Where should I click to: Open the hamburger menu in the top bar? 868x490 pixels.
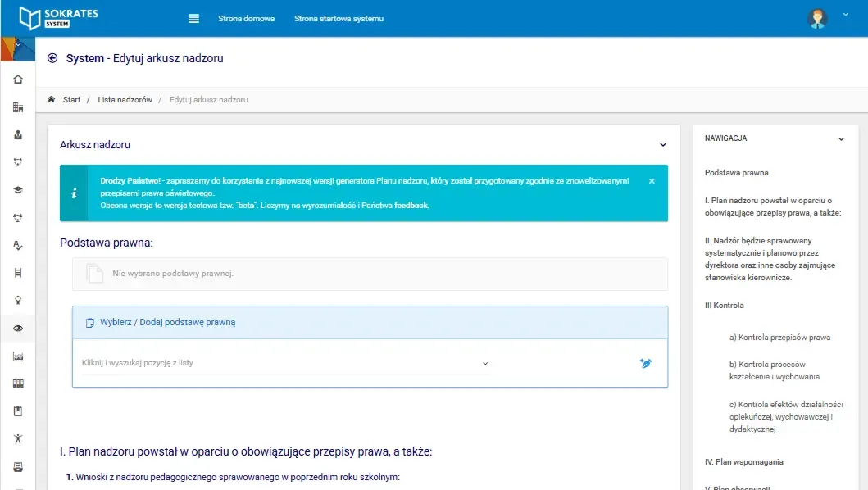pyautogui.click(x=193, y=17)
